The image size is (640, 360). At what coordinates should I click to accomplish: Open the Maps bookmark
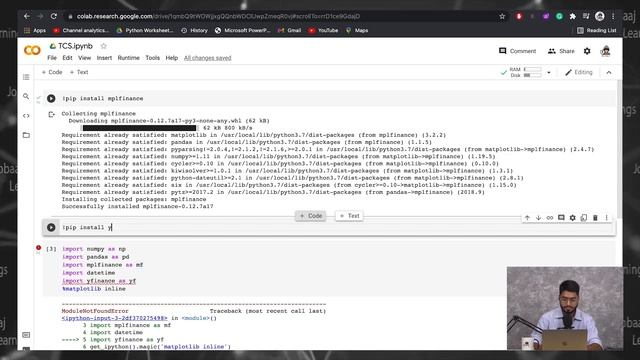click(357, 30)
